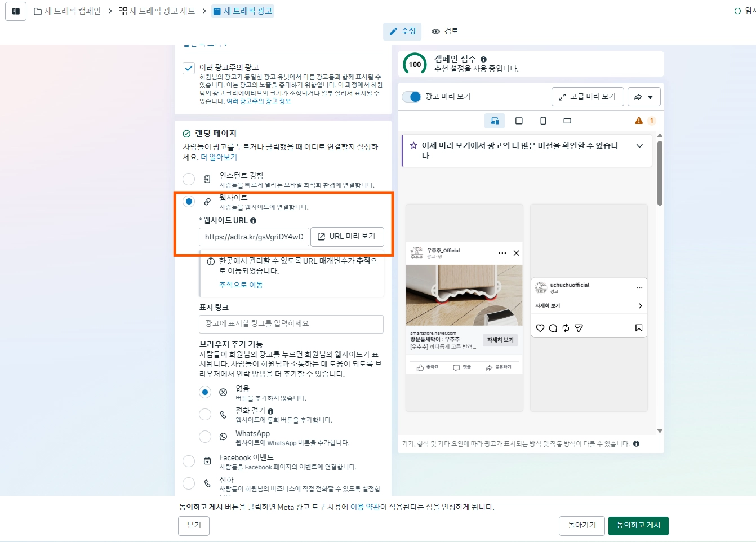Screen dimensions: 756x542
Task: Choose the 전화 걸기 browser add-on option
Action: 205,415
